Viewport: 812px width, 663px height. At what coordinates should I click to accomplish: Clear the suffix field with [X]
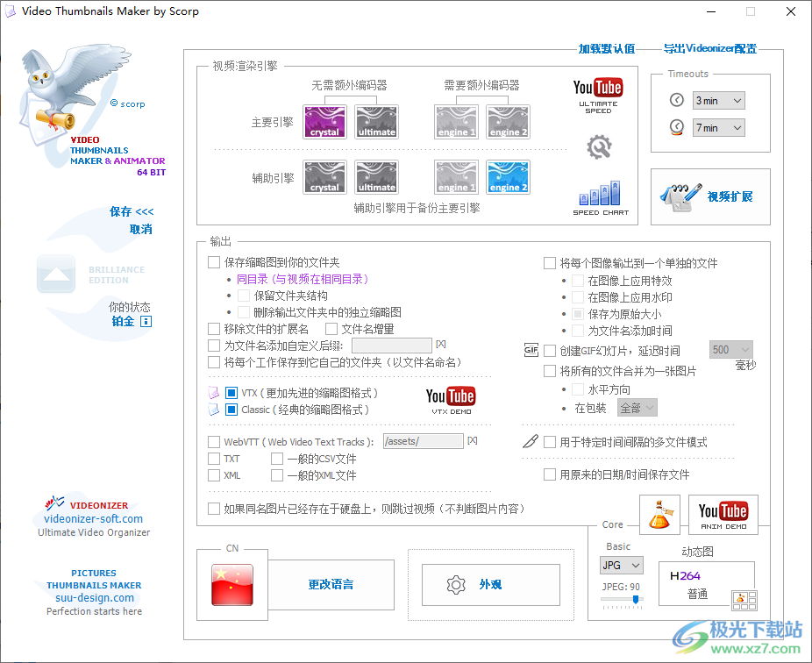click(x=441, y=344)
